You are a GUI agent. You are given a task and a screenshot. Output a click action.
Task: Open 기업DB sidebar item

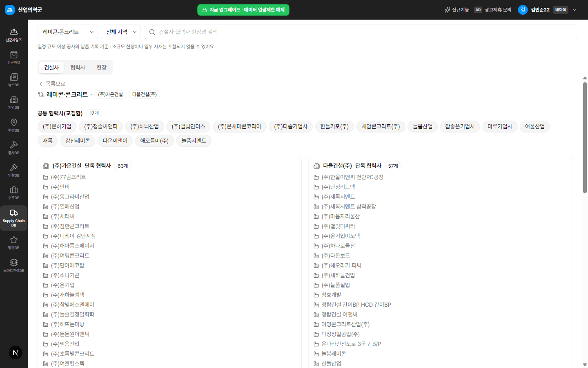(14, 103)
